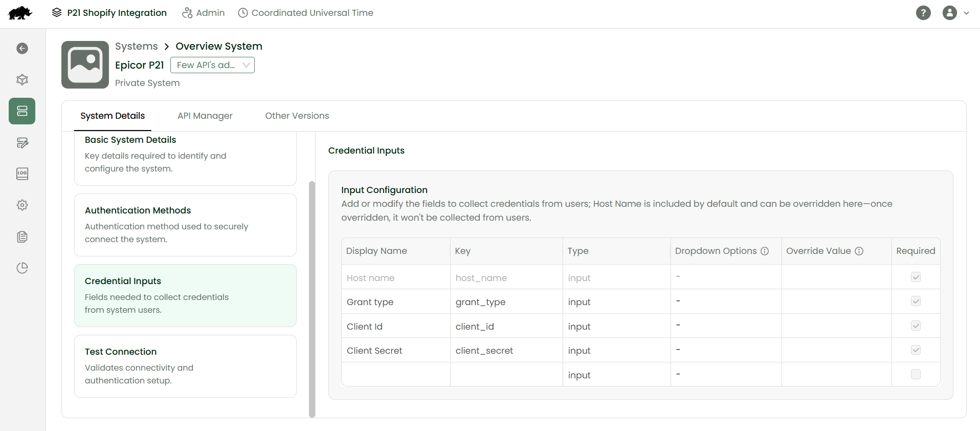
Task: Open the cube integrations icon in sidebar
Action: tap(22, 80)
